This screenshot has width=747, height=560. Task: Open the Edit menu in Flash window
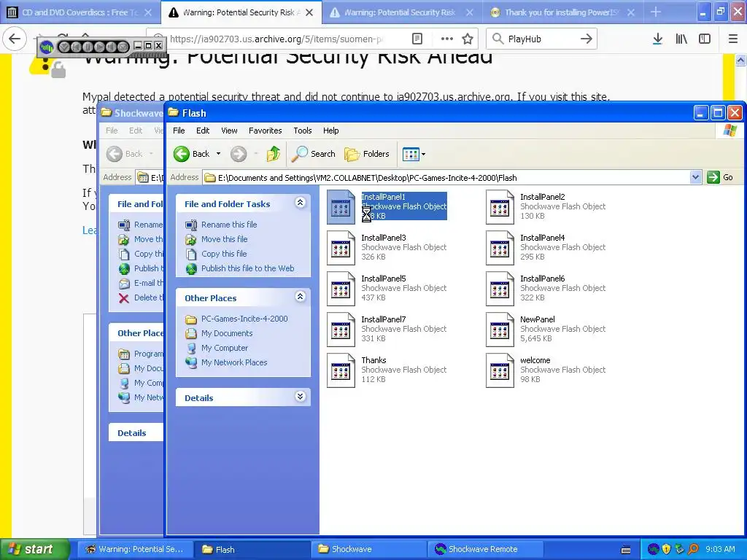(203, 131)
